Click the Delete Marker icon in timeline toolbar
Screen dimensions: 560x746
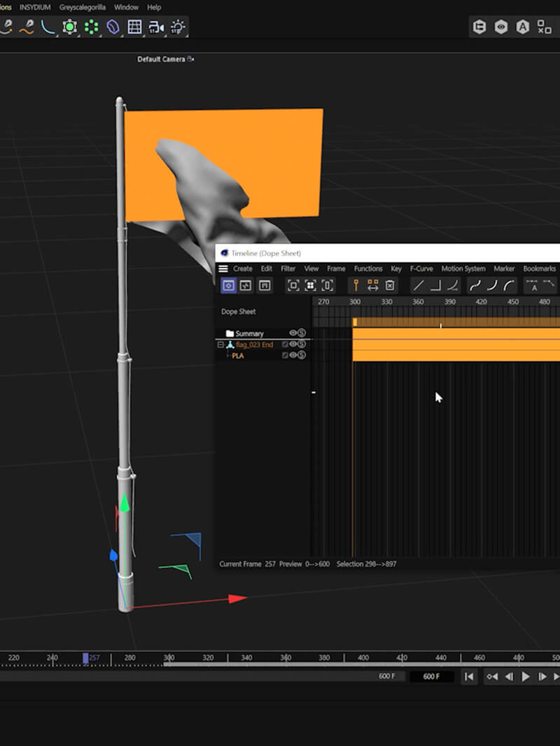coord(391,286)
